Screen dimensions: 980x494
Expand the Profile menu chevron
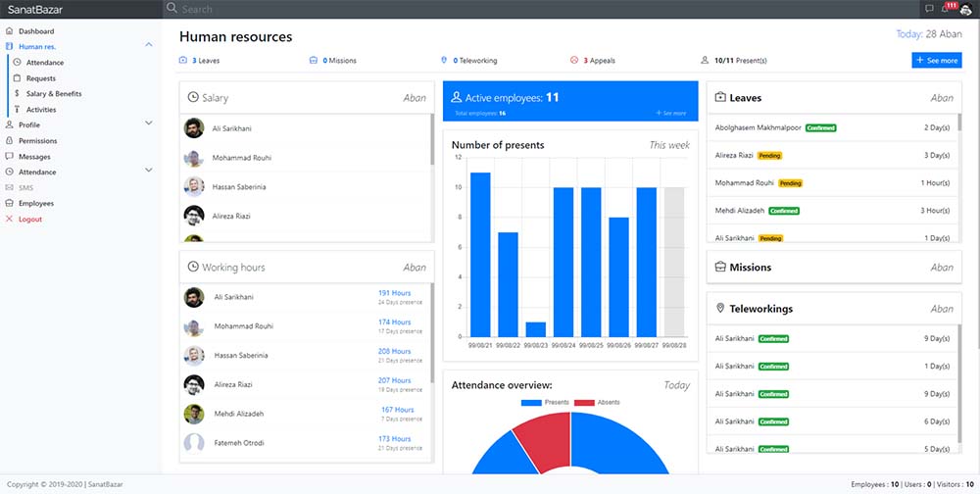[x=149, y=123]
